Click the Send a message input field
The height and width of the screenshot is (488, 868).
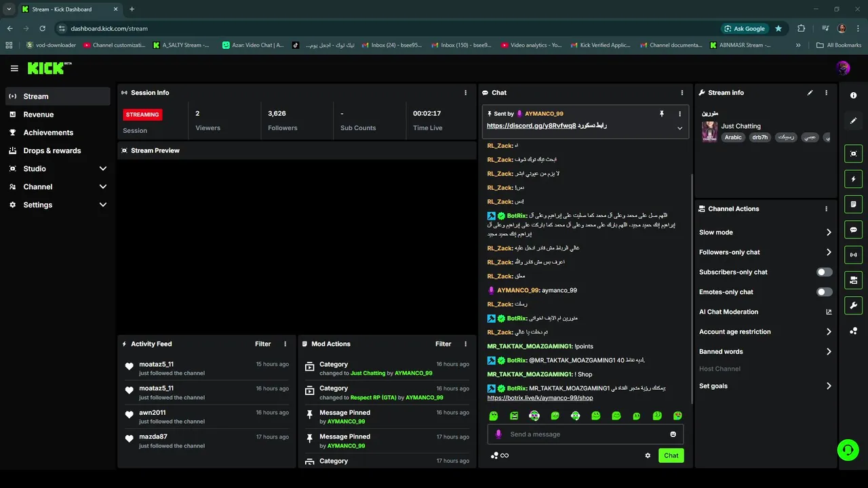pyautogui.click(x=585, y=434)
